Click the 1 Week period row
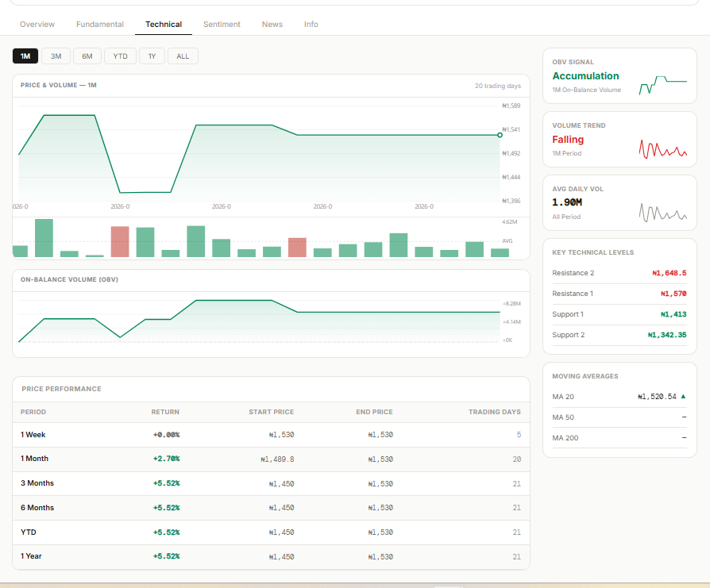This screenshot has height=588, width=710. [x=272, y=435]
